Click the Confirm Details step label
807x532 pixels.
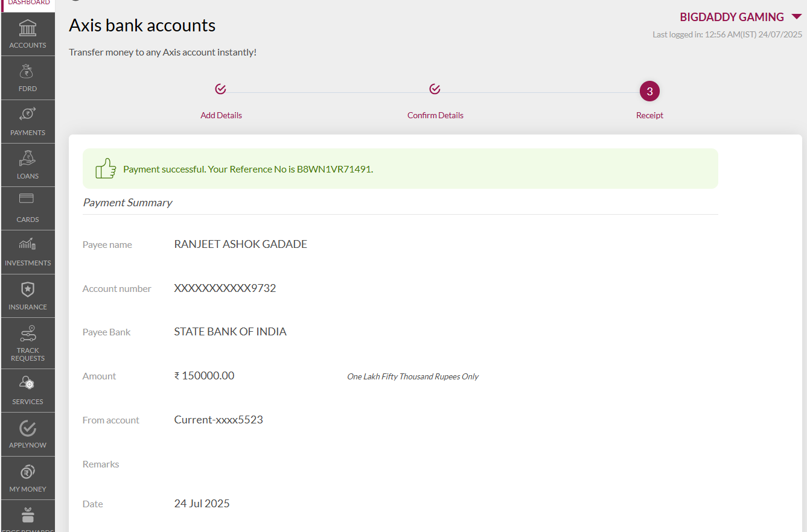435,115
